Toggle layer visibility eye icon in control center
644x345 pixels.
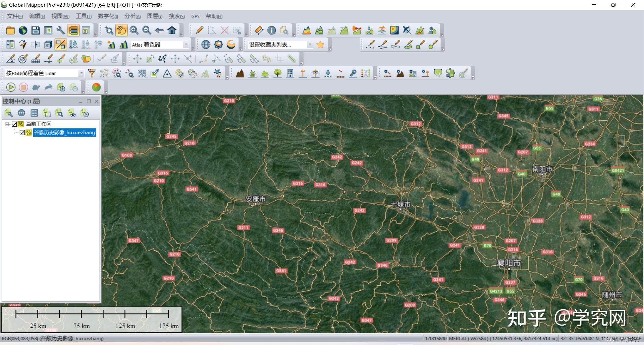tap(72, 113)
